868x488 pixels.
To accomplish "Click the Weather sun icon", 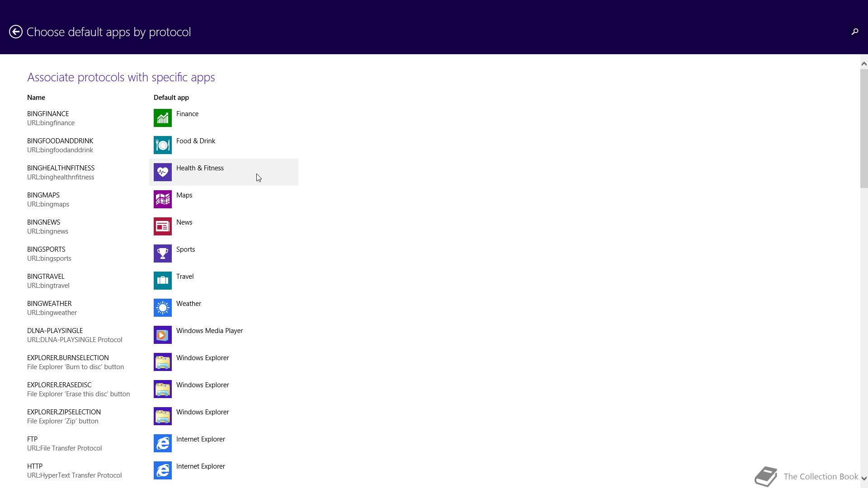I will click(x=163, y=308).
